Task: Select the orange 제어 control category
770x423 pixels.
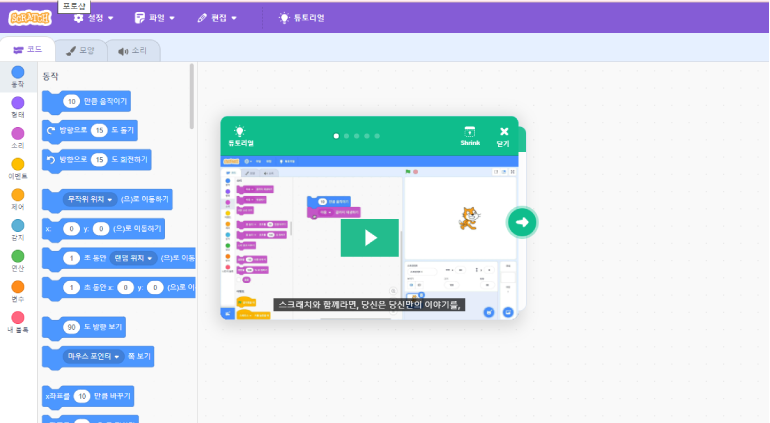Action: coord(18,199)
